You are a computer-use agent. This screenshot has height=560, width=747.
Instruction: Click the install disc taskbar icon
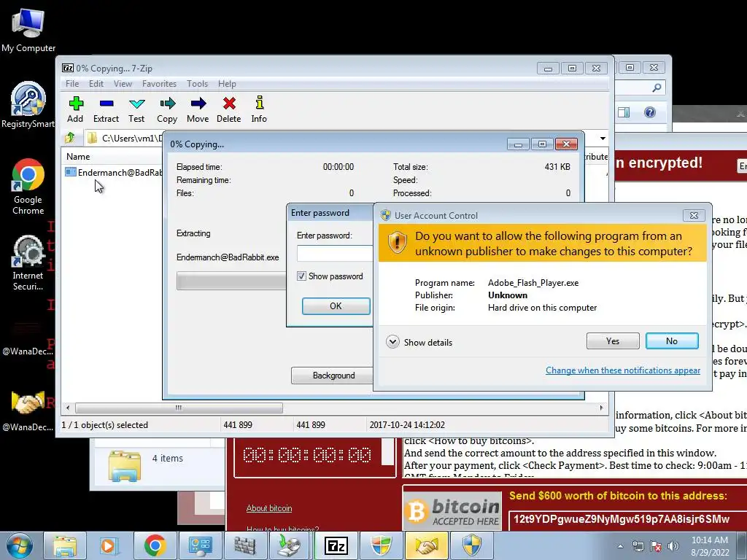[x=290, y=545]
